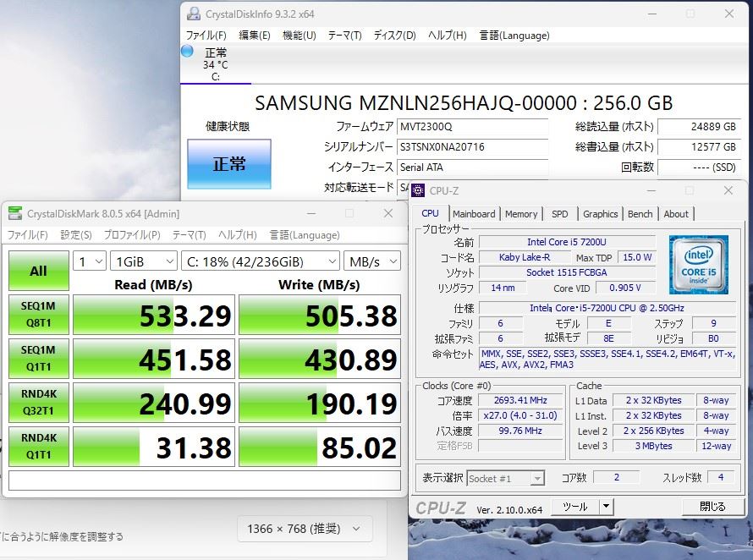This screenshot has height=560, width=753.
Task: Open 機能(U) menu in CrystalDiskInfo
Action: [300, 35]
